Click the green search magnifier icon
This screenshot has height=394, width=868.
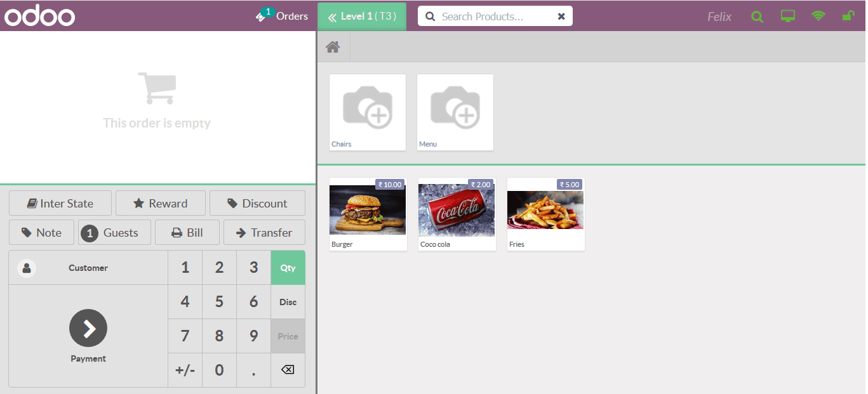click(757, 16)
